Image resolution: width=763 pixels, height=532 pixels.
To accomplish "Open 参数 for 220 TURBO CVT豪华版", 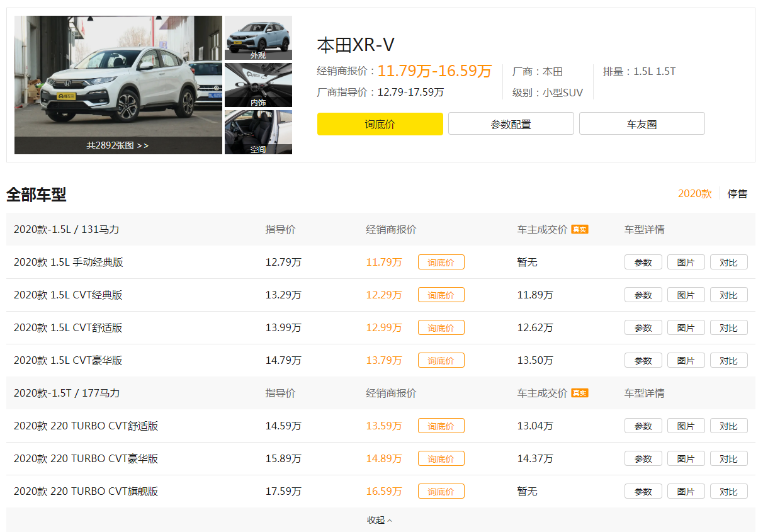I will tap(643, 458).
